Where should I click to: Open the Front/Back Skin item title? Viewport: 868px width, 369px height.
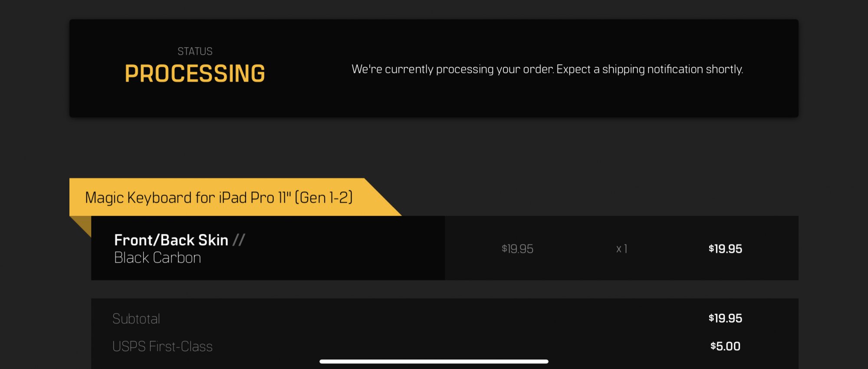(x=171, y=240)
